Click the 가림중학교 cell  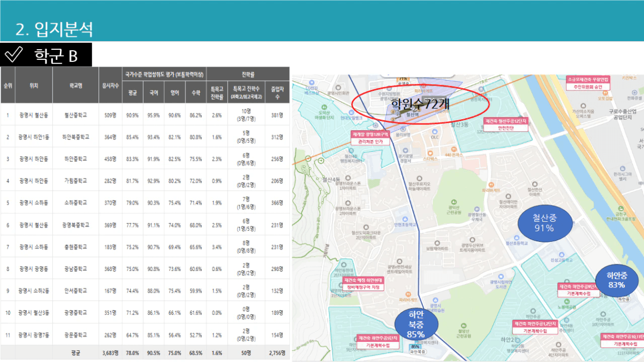tap(76, 180)
